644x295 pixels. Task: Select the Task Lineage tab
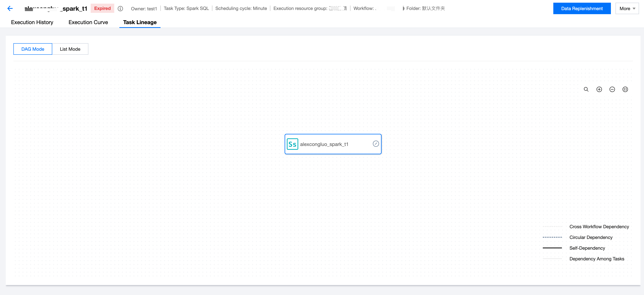click(x=140, y=22)
